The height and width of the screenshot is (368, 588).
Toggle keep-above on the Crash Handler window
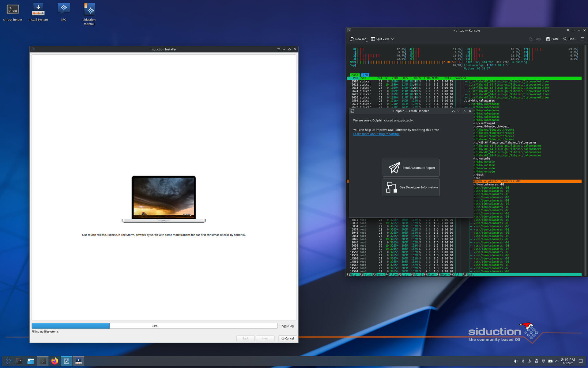point(453,111)
